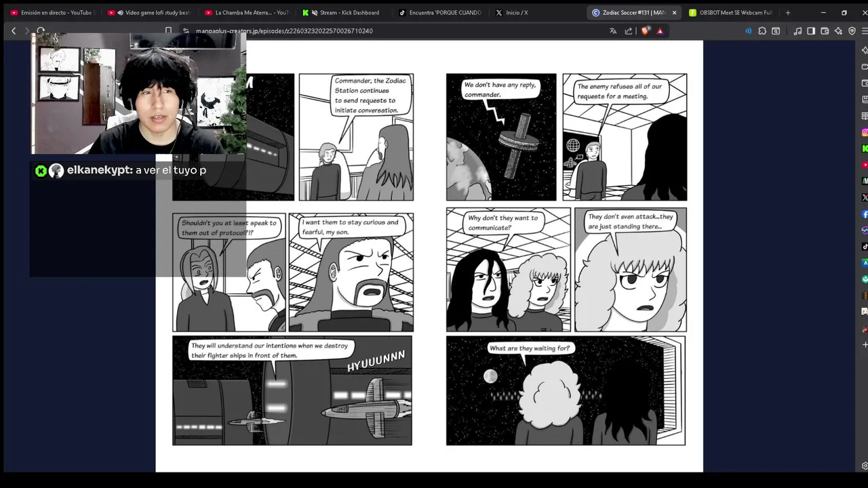Open TikTok shortcut in the sidebar
Image resolution: width=868 pixels, height=488 pixels.
tap(865, 246)
